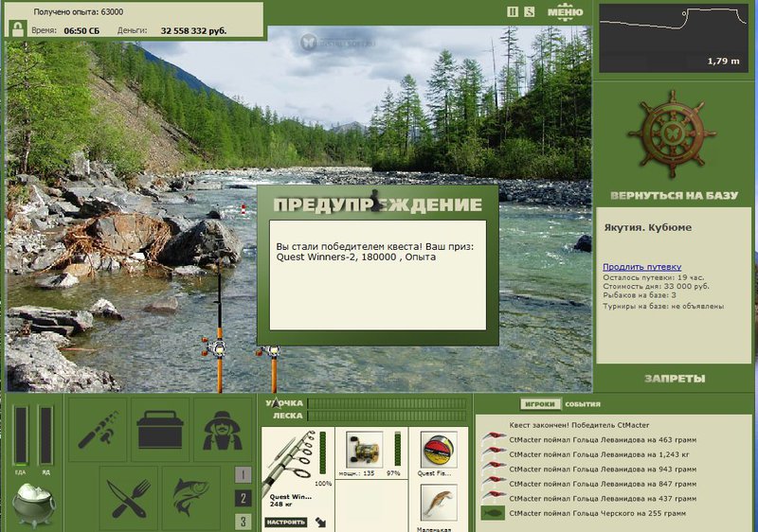Click 'Рыбаков на базе: 3' text
The image size is (758, 532).
[x=640, y=295]
